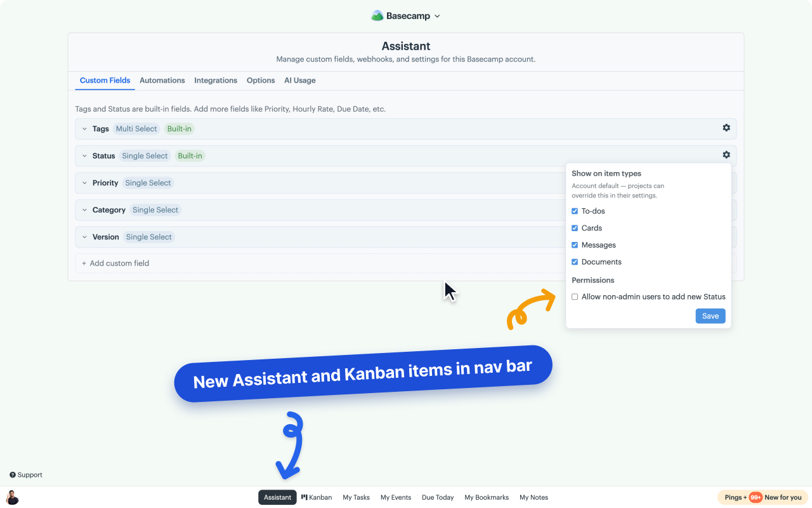Click the 99+ notifications badge
The height and width of the screenshot is (508, 812).
click(756, 497)
